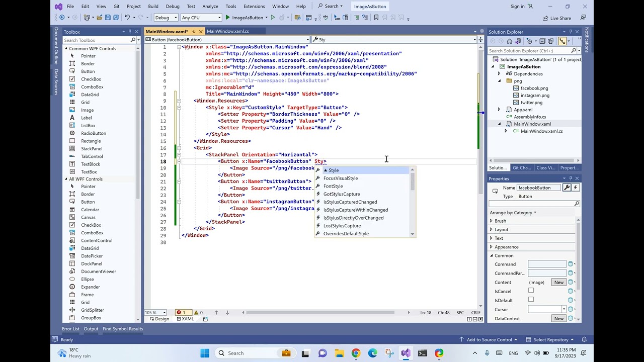The width and height of the screenshot is (644, 362).
Task: Open File Explorer from the taskbar
Action: [x=339, y=353]
